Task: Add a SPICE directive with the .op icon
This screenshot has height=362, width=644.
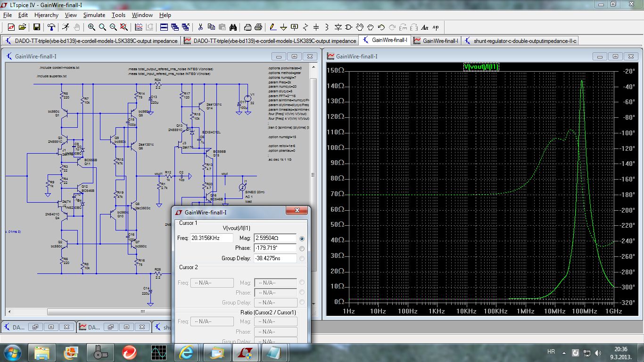Action: (436, 27)
